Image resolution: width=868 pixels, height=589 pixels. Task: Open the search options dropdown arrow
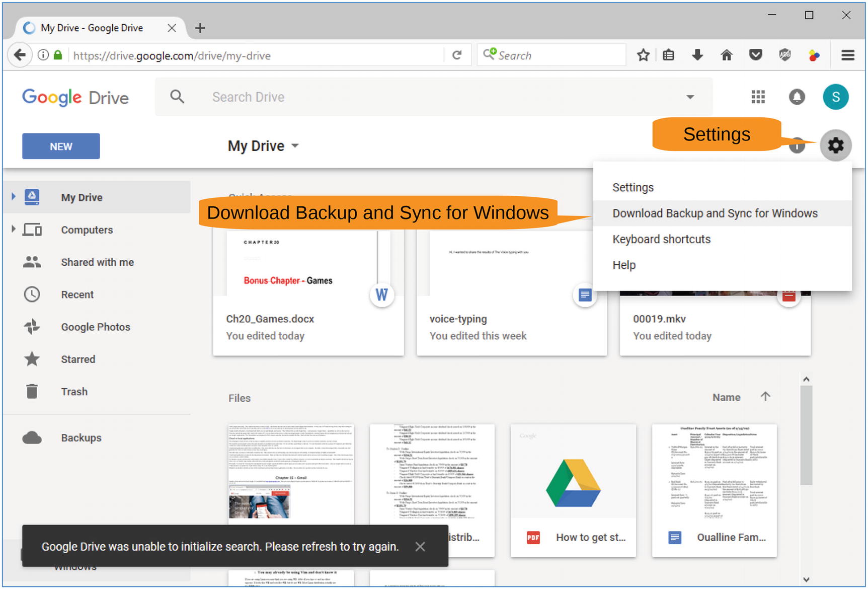click(690, 97)
